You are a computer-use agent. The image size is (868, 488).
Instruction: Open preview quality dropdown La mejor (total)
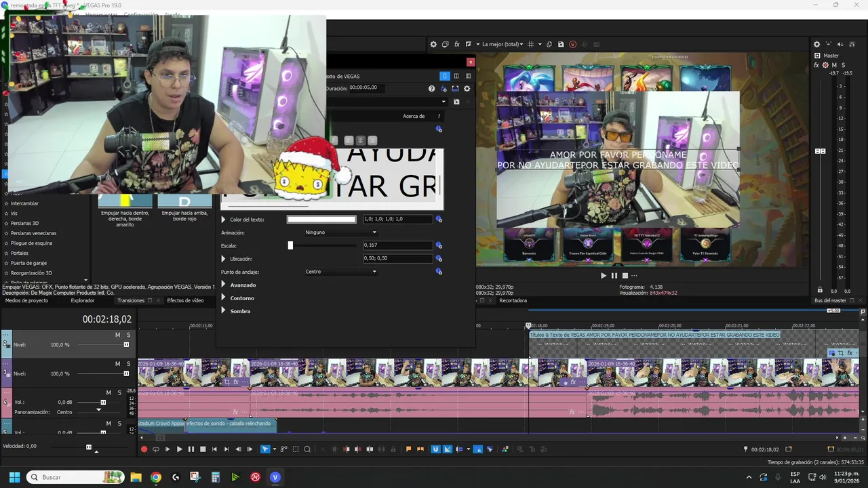502,45
